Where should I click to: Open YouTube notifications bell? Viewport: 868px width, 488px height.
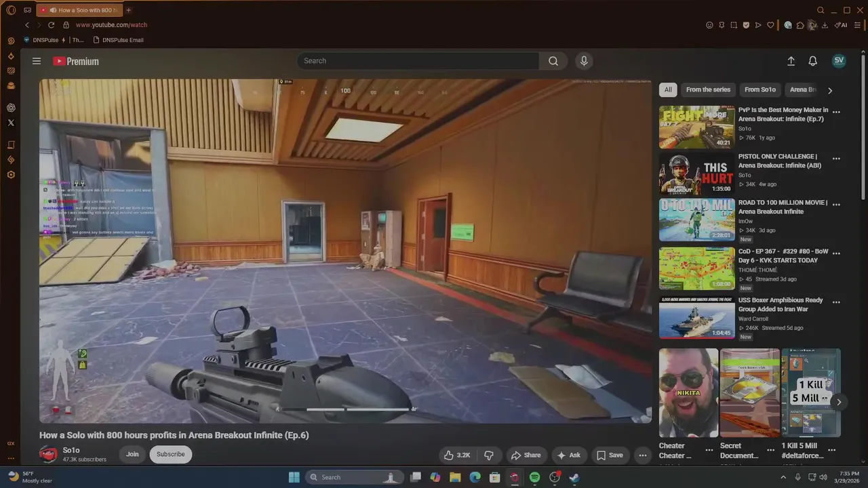click(812, 61)
